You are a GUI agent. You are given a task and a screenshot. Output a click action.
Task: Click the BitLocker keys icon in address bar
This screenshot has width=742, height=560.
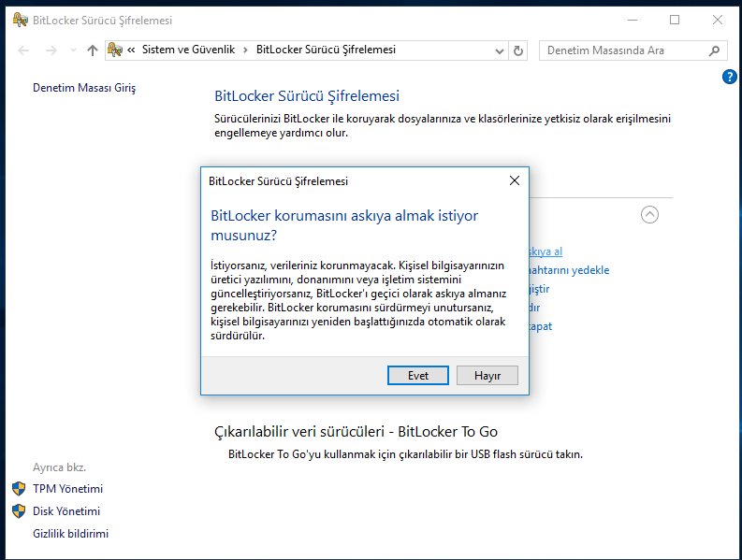116,50
